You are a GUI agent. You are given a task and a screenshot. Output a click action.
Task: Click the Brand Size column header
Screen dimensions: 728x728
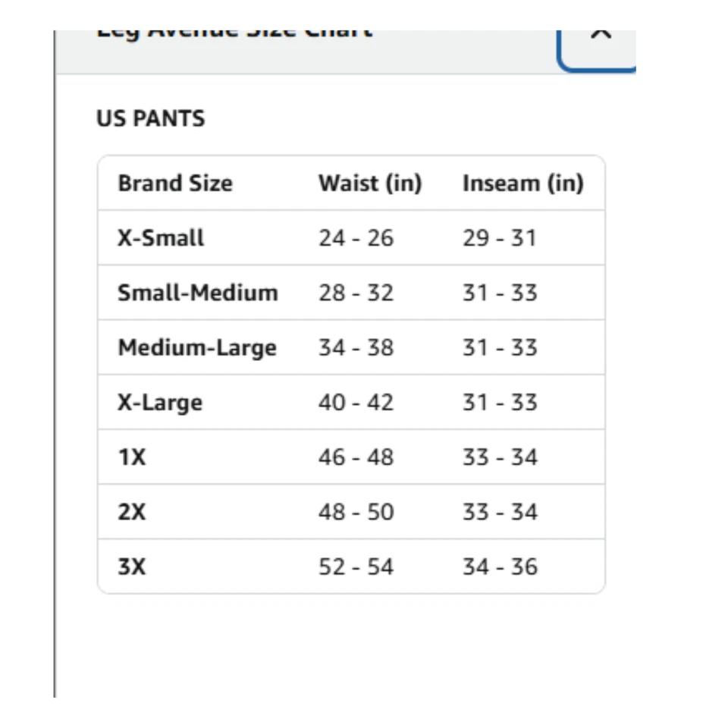tap(175, 184)
